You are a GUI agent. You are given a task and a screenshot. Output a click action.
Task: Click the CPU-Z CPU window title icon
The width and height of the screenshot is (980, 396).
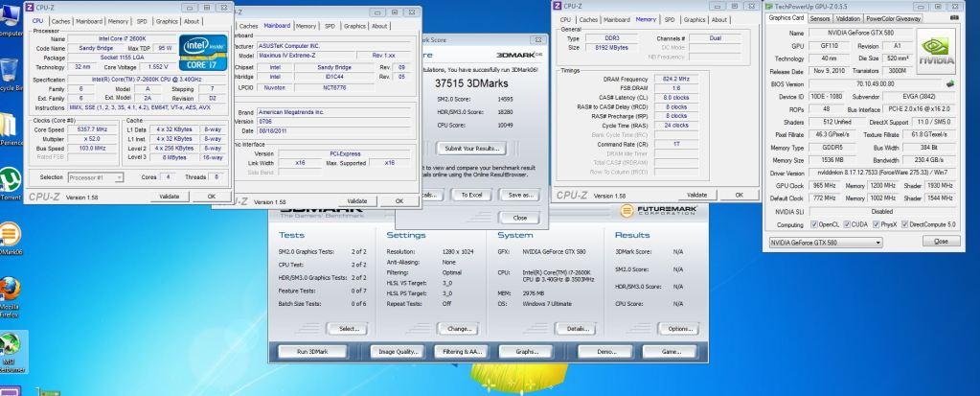(30, 7)
